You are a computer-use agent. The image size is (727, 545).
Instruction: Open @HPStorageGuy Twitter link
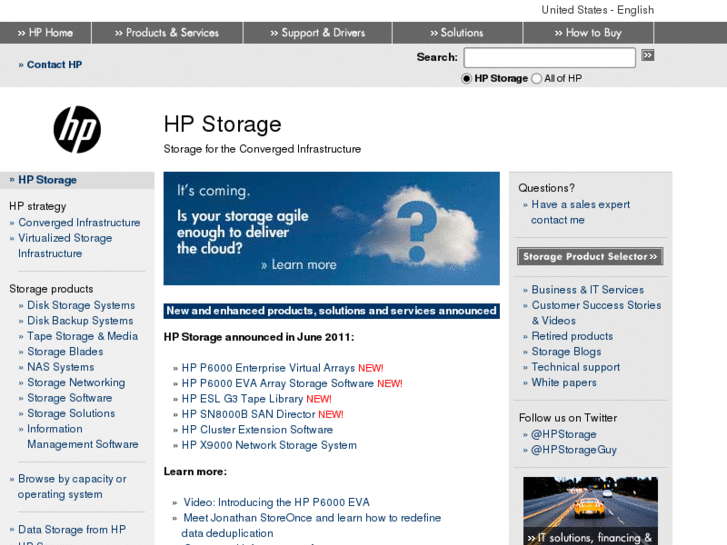coord(574,450)
